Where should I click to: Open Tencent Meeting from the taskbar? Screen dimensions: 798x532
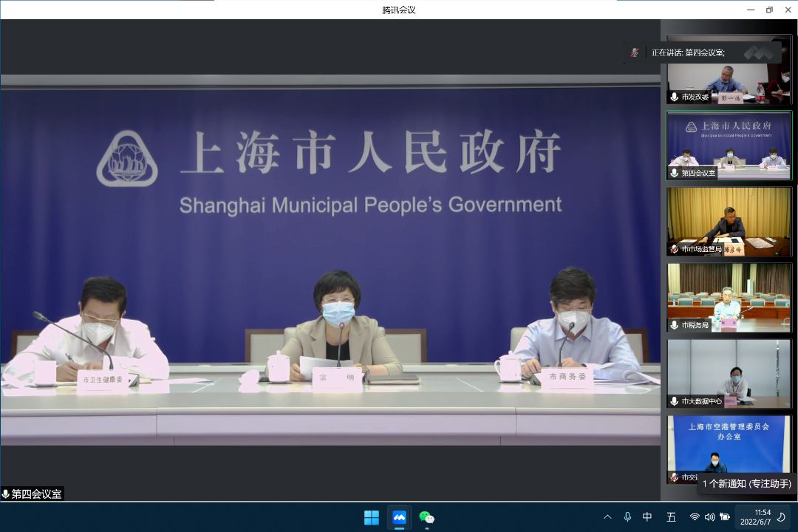pos(399,517)
